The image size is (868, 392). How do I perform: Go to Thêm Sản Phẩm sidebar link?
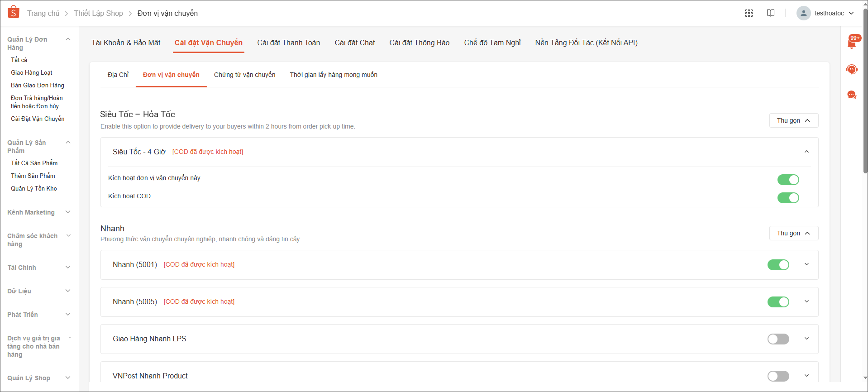point(33,176)
